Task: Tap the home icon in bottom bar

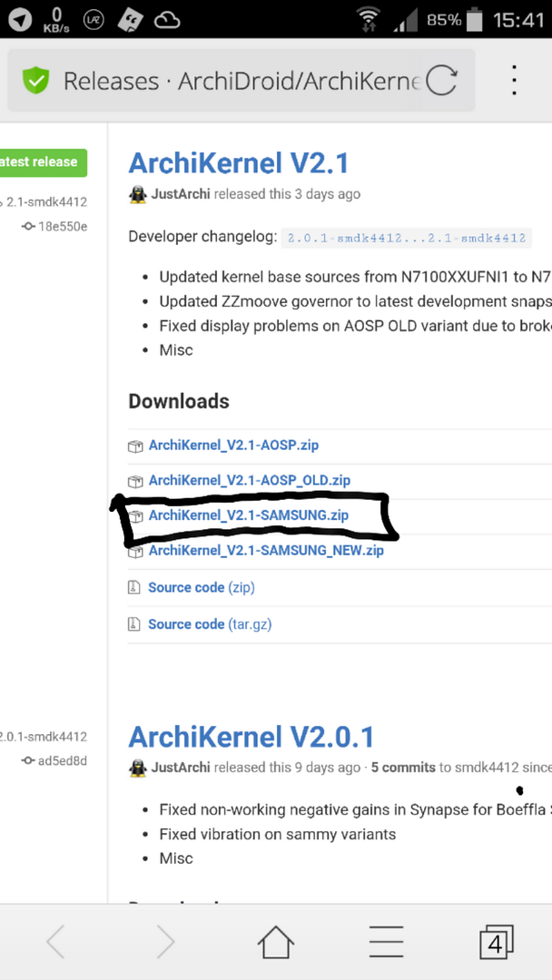Action: click(276, 942)
